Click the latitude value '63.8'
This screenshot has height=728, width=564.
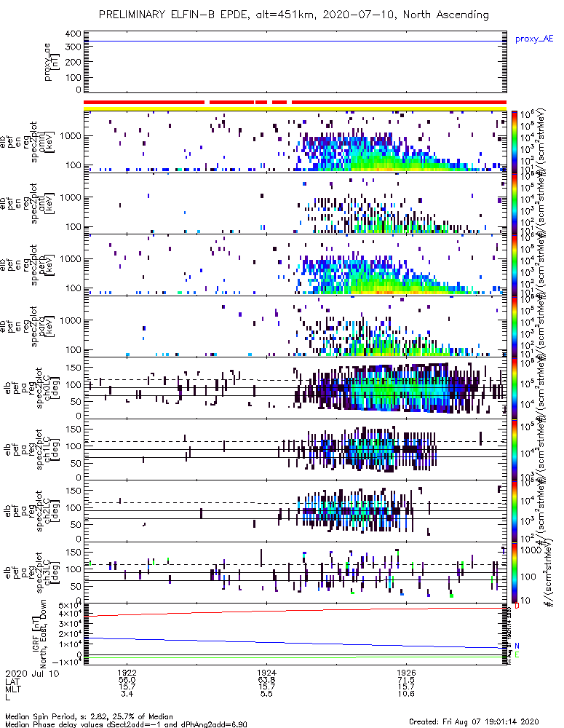coord(266,680)
